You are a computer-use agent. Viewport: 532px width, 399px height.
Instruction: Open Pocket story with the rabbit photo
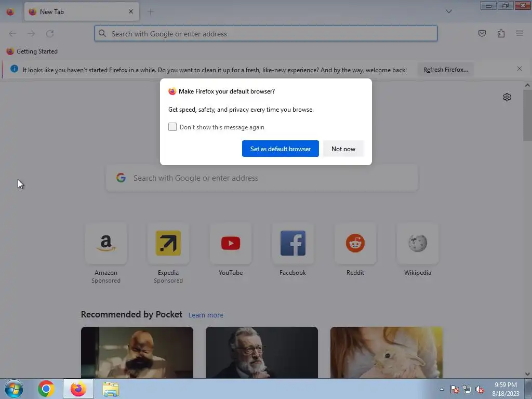click(x=387, y=353)
